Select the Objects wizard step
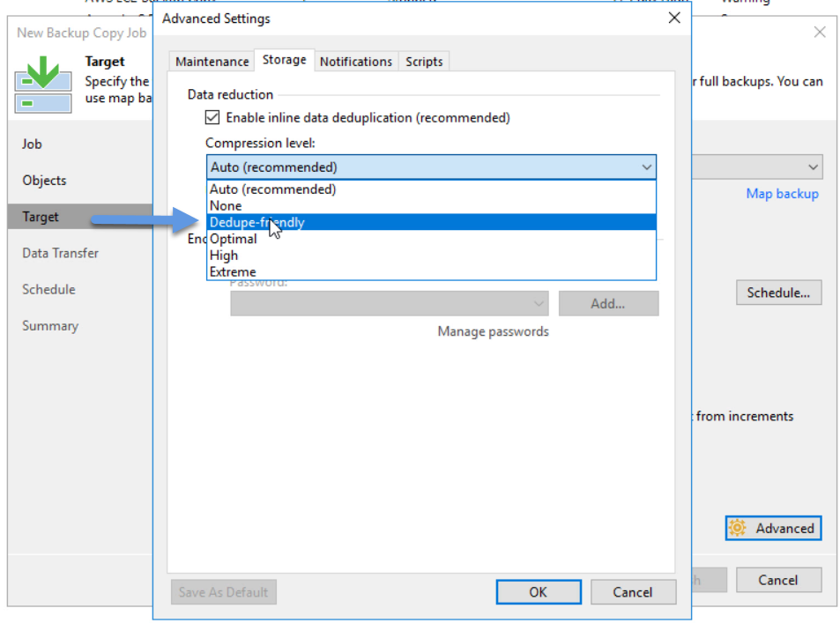 [x=44, y=181]
